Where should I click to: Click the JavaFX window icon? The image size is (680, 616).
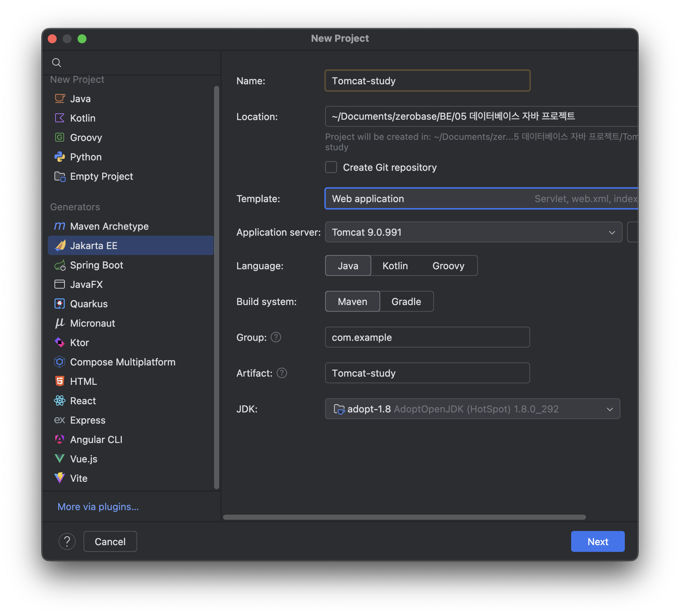tap(60, 284)
